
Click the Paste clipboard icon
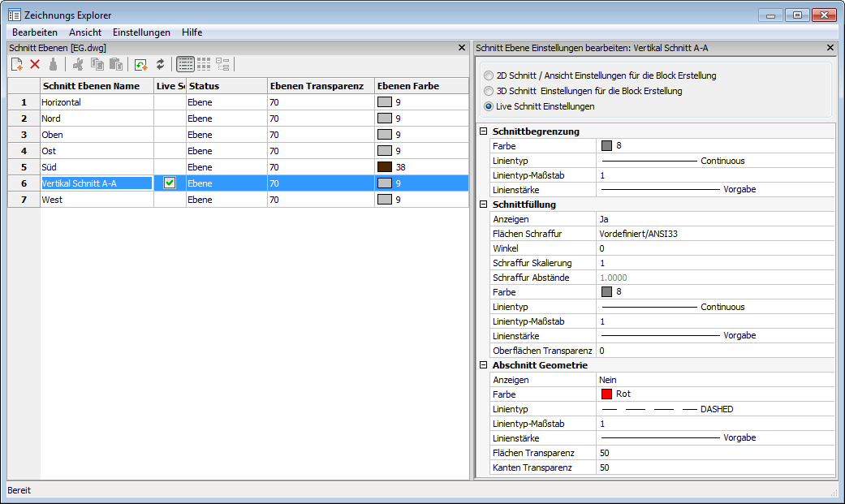[x=116, y=65]
